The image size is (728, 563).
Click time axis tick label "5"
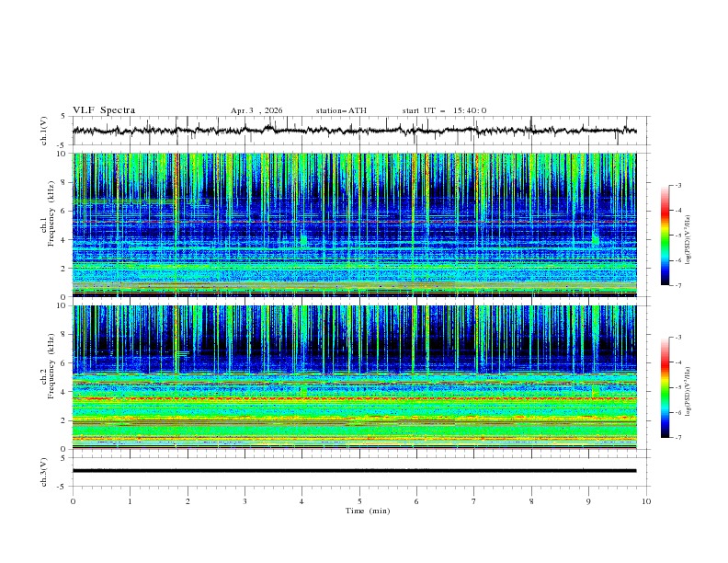click(359, 501)
